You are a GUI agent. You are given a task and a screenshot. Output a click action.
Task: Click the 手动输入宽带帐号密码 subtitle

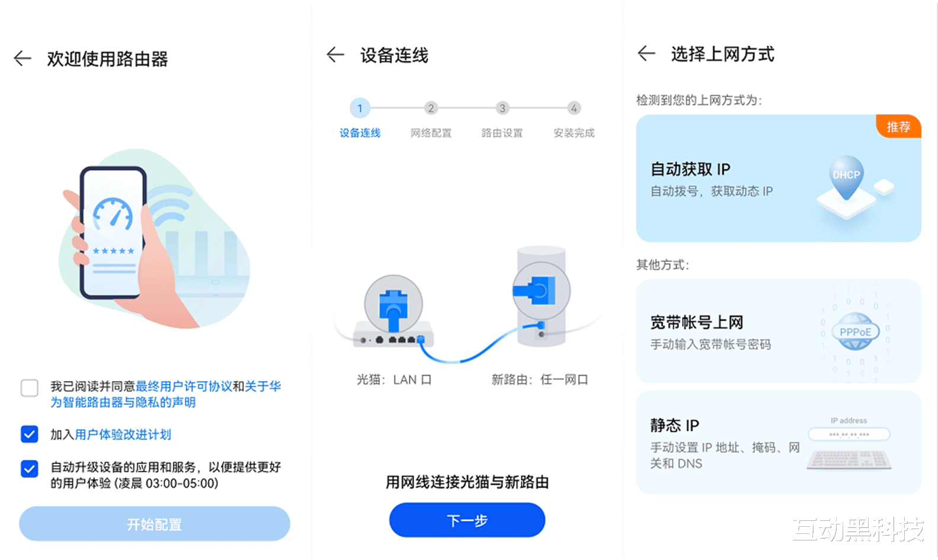tap(711, 344)
